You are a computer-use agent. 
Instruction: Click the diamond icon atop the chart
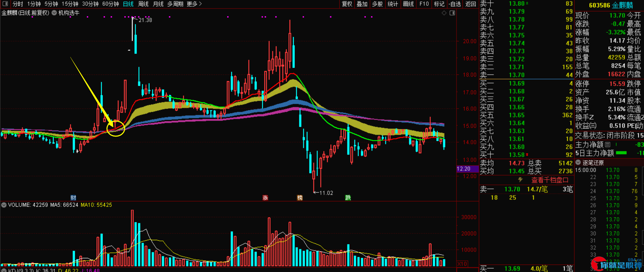click(444, 13)
